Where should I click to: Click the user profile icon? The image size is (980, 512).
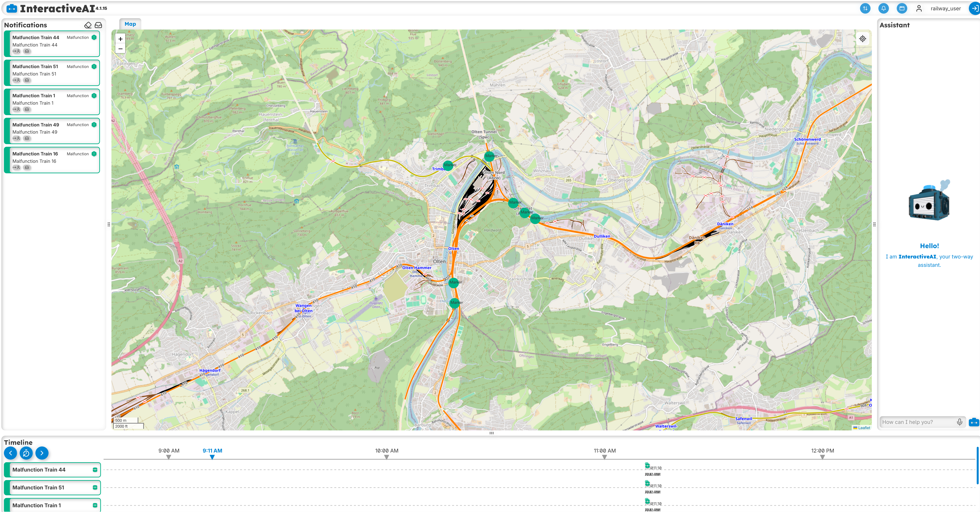point(919,8)
